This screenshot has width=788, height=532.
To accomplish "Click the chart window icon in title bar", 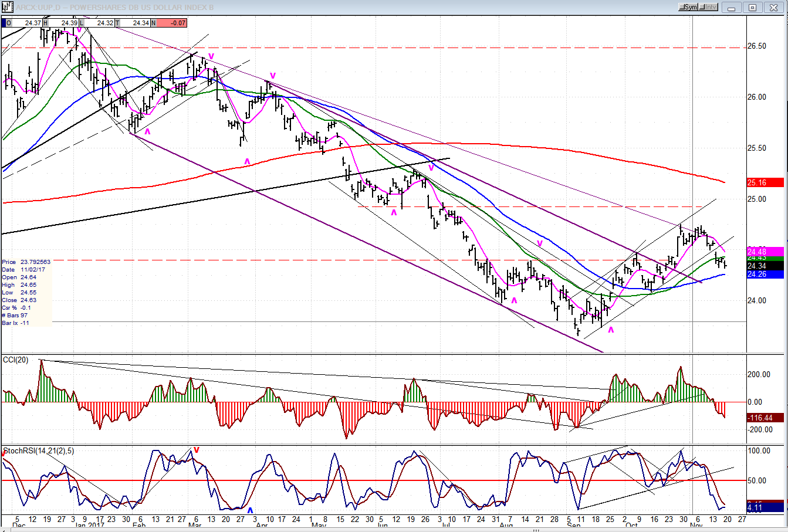I will click(7, 7).
